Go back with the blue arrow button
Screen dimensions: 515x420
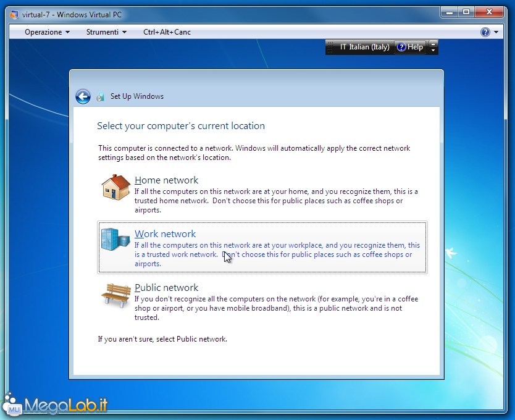(83, 96)
